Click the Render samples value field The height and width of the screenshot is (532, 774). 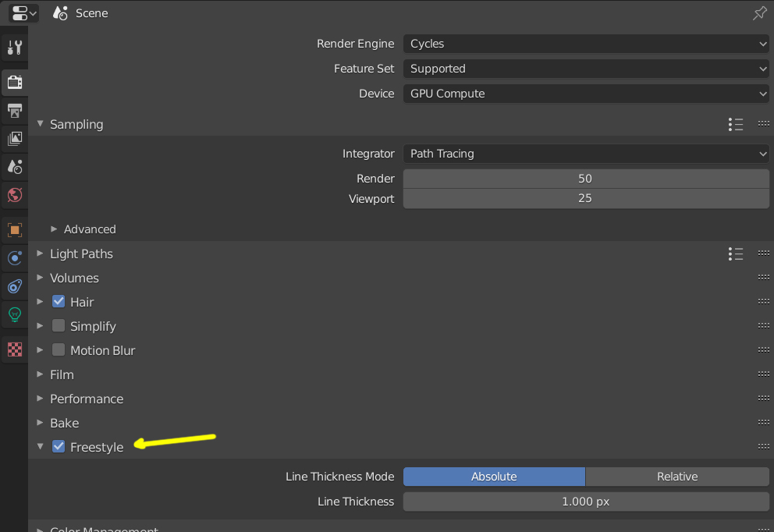[586, 179]
